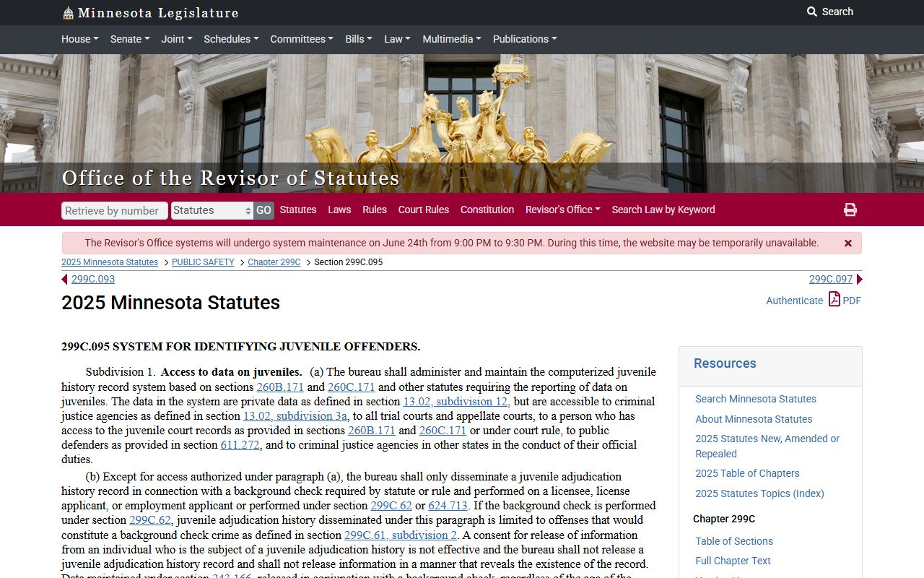Viewport: 924px width, 578px height.
Task: Open the Revisor's Office dropdown
Action: [563, 210]
